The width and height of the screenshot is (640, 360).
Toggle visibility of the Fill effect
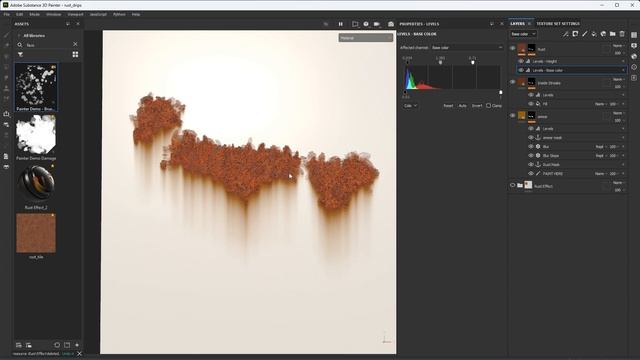[531, 104]
